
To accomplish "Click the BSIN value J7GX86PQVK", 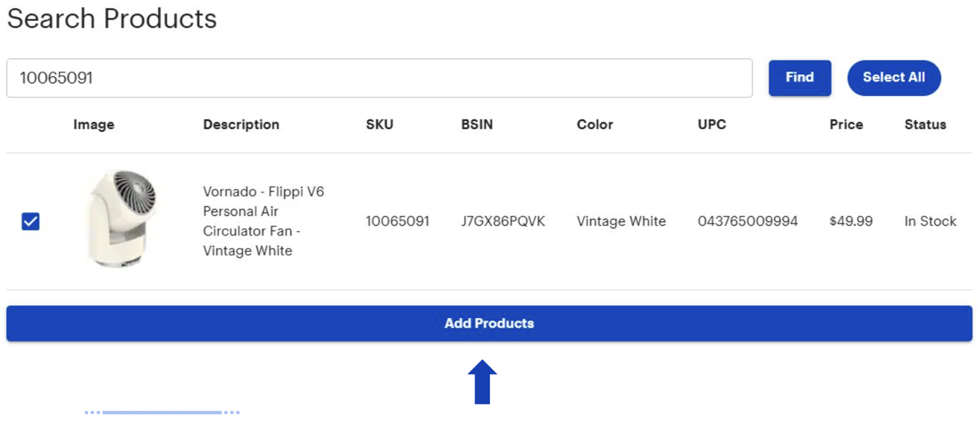I will click(x=503, y=222).
